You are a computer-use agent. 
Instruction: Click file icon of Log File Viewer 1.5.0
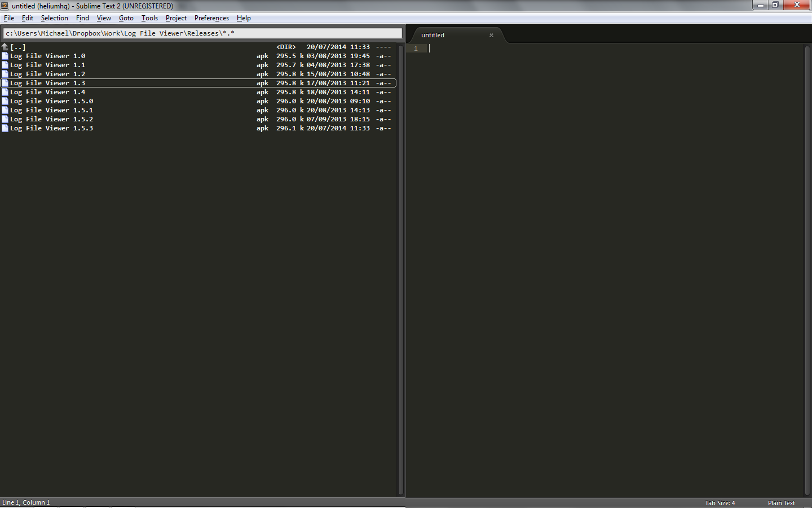click(5, 101)
